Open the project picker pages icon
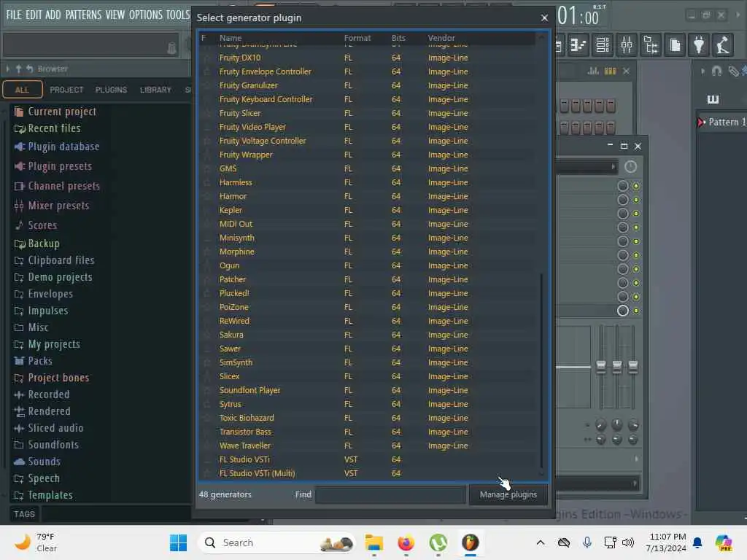The height and width of the screenshot is (560, 747). (x=675, y=45)
